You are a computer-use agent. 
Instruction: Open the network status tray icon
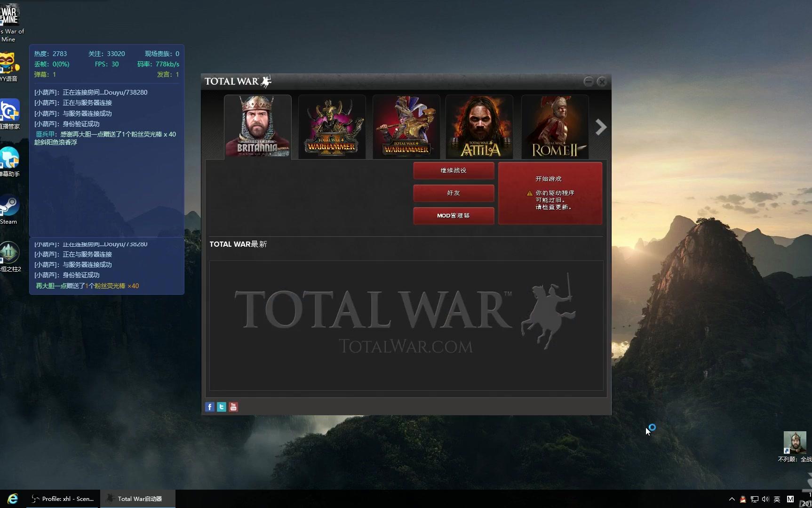pyautogui.click(x=754, y=499)
